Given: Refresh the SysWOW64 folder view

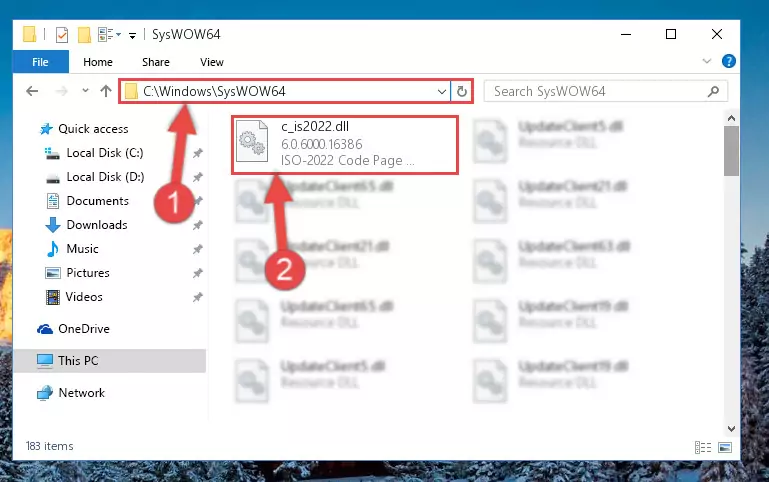Looking at the screenshot, I should point(461,92).
